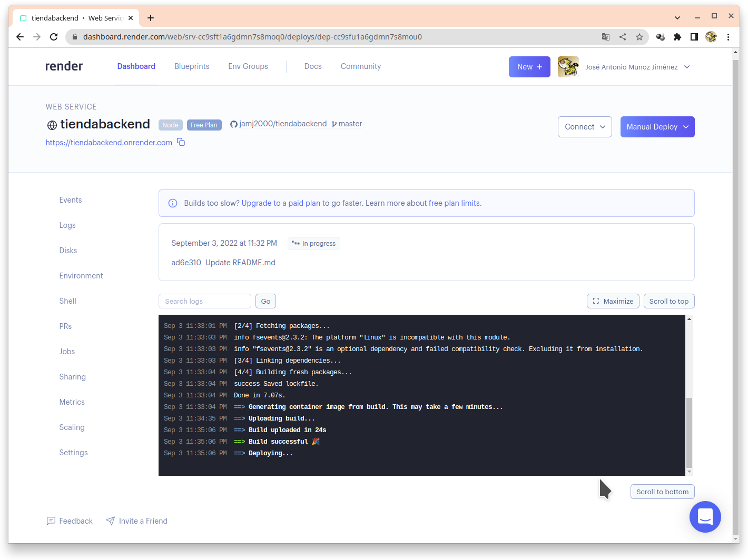The width and height of the screenshot is (748, 560).
Task: Reload the page with the refresh icon
Action: [54, 37]
